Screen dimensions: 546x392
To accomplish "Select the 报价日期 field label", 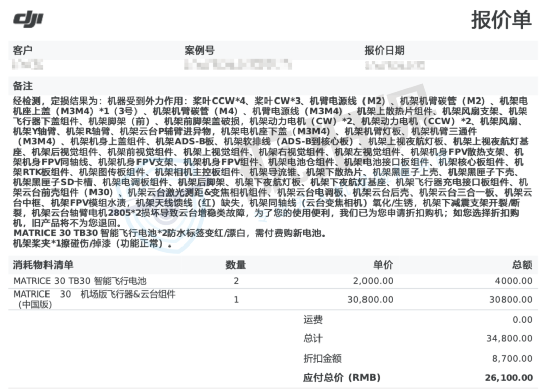I will [384, 51].
